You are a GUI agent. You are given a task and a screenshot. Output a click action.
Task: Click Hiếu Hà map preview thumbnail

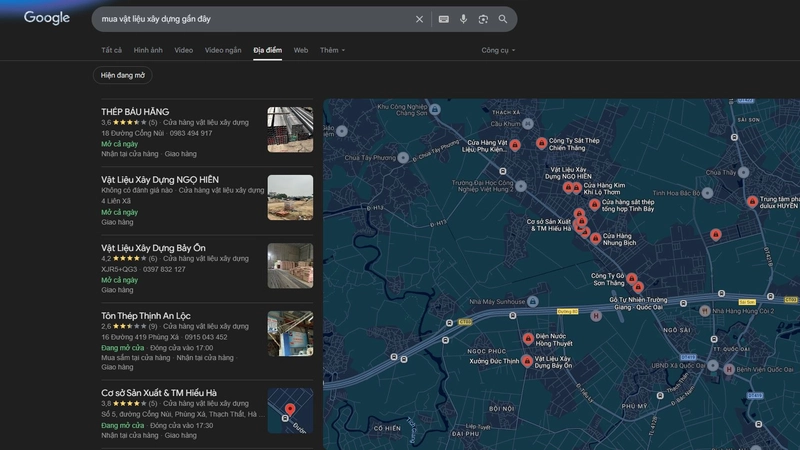(290, 411)
